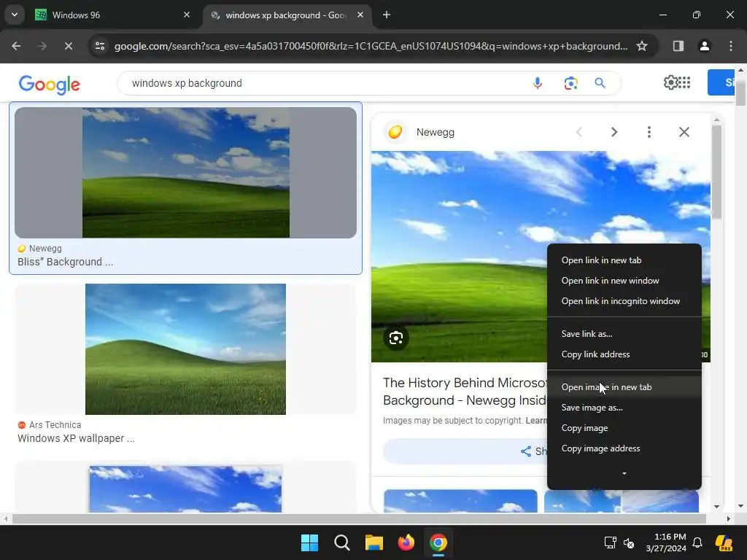Open the Chrome side panel

click(x=678, y=46)
